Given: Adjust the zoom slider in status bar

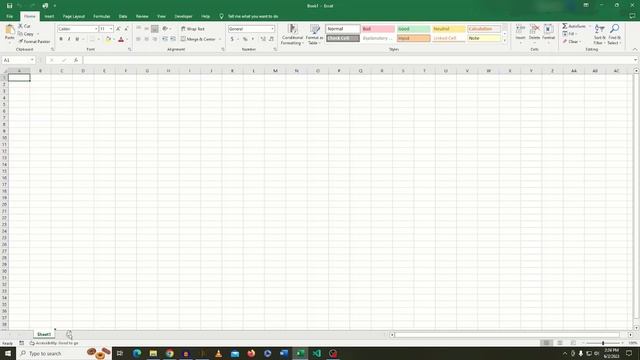Looking at the screenshot, I should pos(603,343).
